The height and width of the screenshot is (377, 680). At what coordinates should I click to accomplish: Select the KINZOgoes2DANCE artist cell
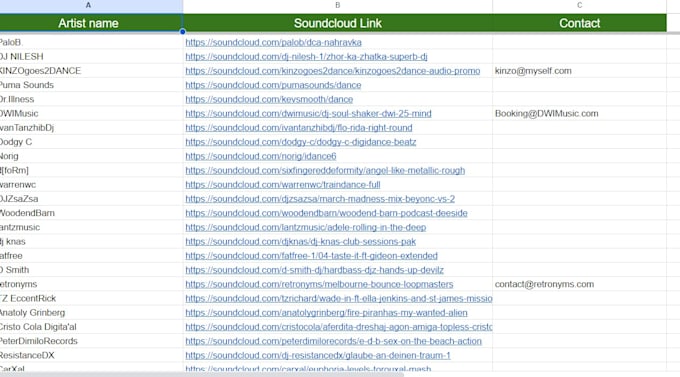[91, 71]
